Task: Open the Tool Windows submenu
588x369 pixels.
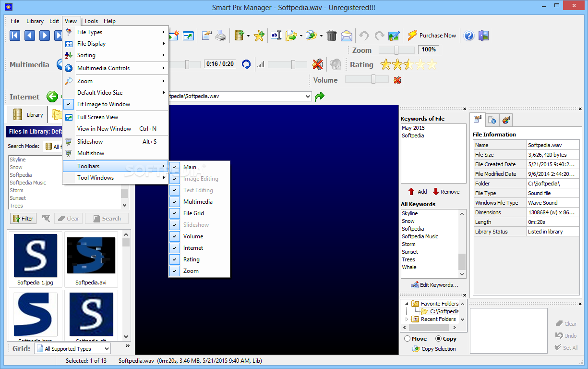Action: (x=115, y=178)
